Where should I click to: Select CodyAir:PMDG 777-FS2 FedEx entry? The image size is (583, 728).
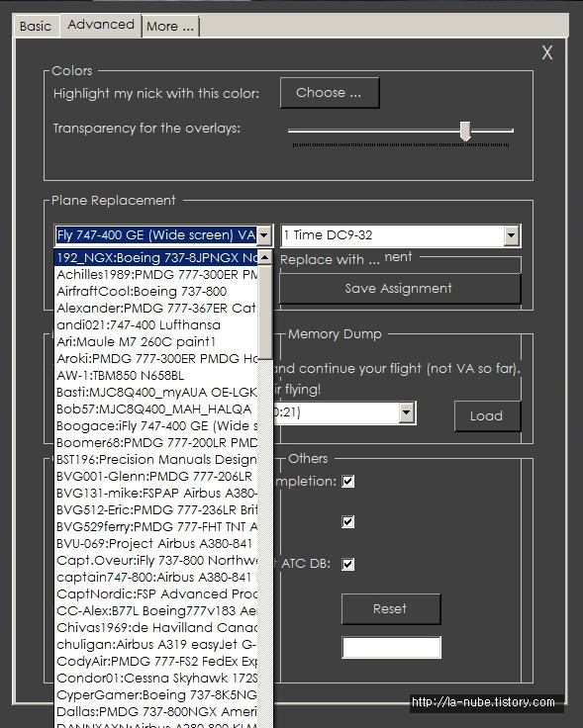pyautogui.click(x=156, y=661)
